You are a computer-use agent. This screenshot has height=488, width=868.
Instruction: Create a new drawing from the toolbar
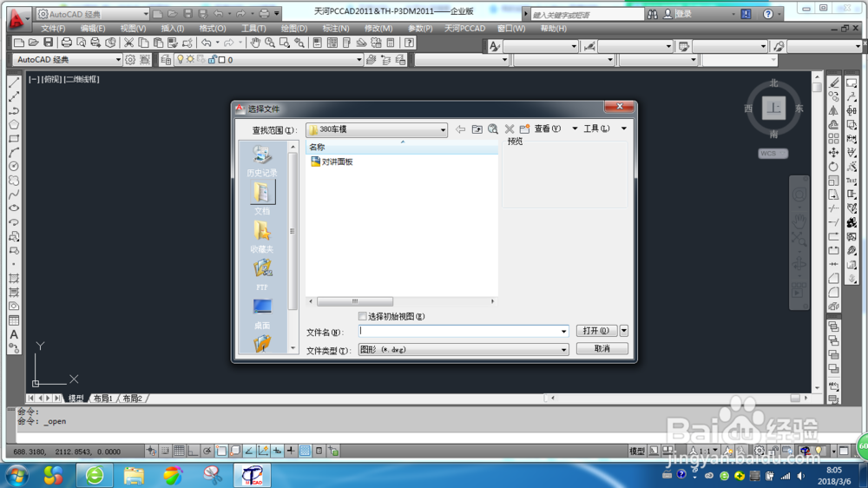(x=19, y=43)
